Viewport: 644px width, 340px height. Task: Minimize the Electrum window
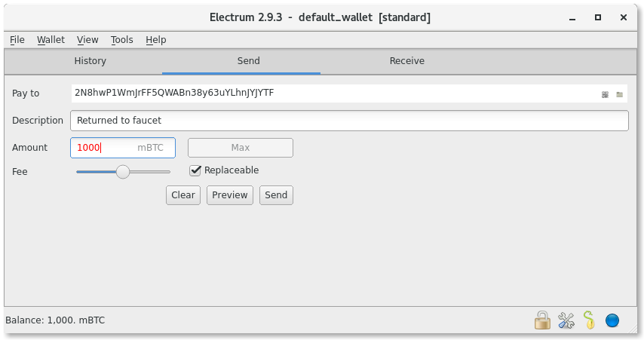572,17
